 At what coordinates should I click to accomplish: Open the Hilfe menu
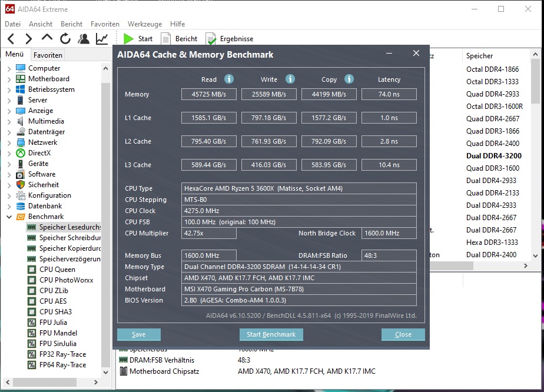point(177,24)
